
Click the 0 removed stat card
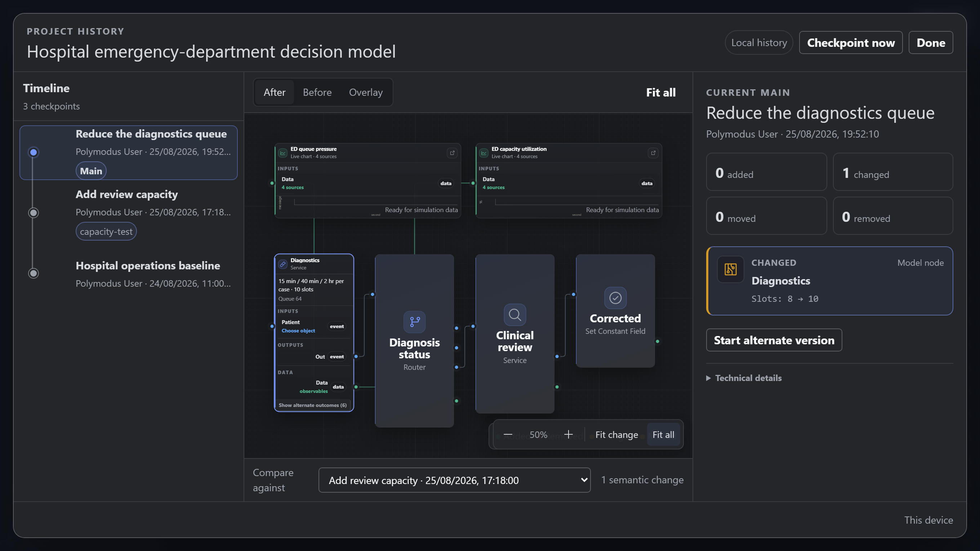click(x=892, y=216)
